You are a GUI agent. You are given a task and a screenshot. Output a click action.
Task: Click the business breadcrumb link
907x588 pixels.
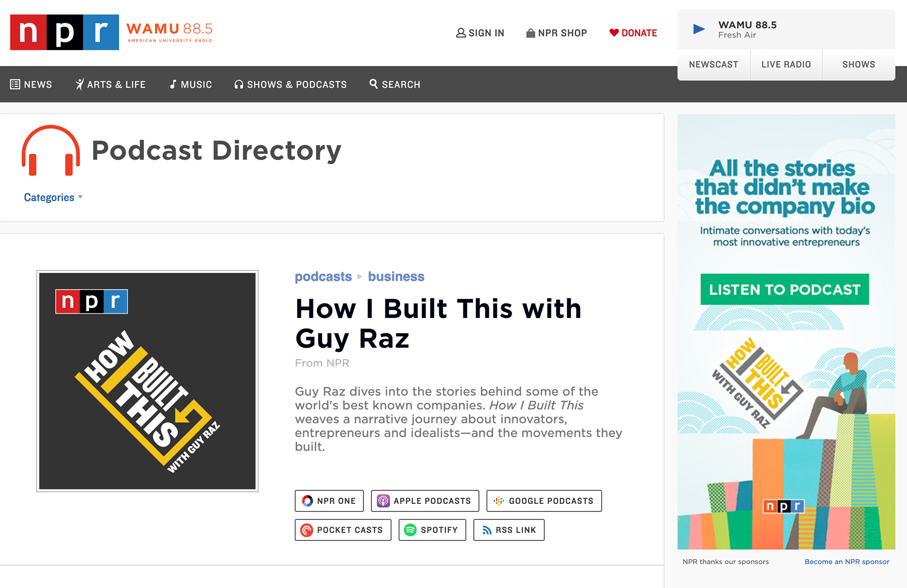(396, 277)
